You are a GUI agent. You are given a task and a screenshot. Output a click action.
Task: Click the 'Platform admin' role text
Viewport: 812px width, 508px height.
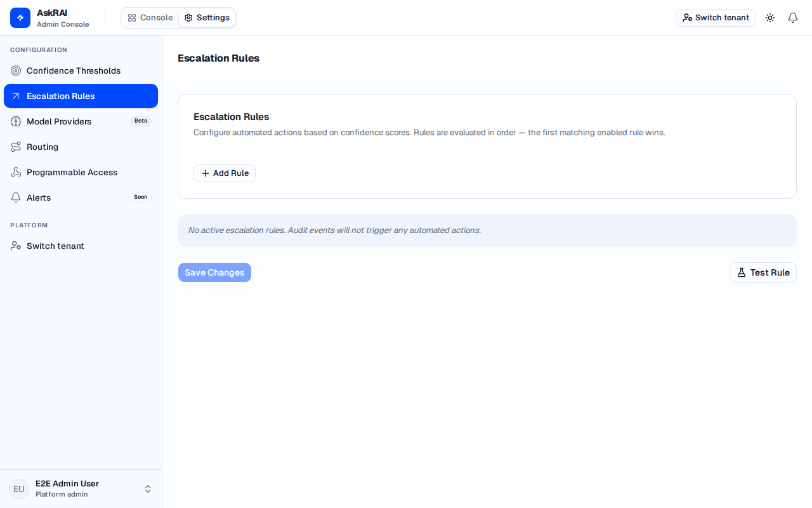62,495
